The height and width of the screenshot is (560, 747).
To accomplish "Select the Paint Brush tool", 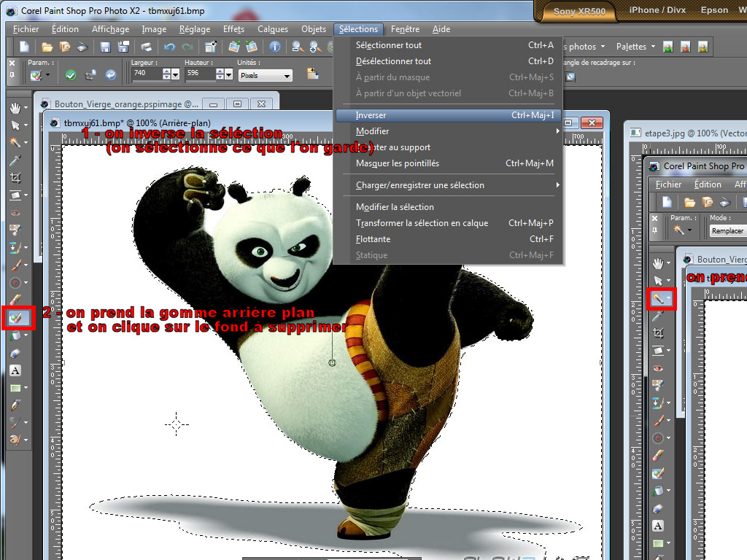I will click(15, 265).
